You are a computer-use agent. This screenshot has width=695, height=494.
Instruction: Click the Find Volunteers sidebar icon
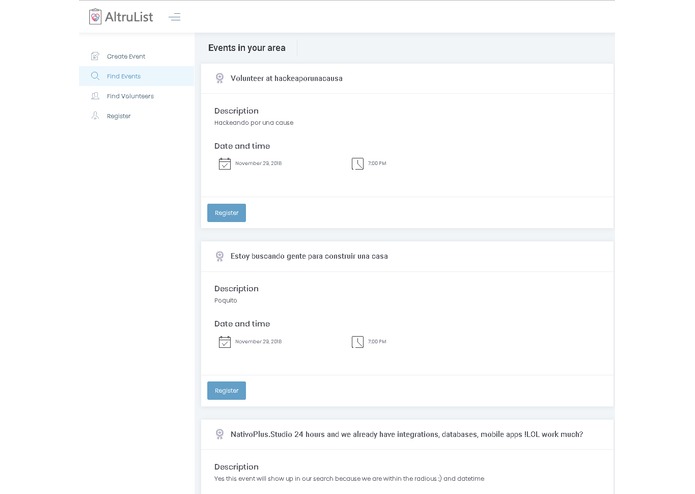pos(95,96)
